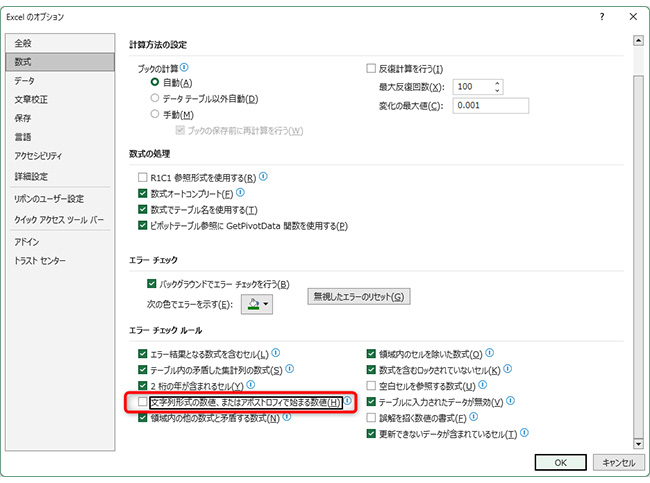
Task: Click info icon beside 2桁の年が含まれるセル
Action: click(251, 385)
